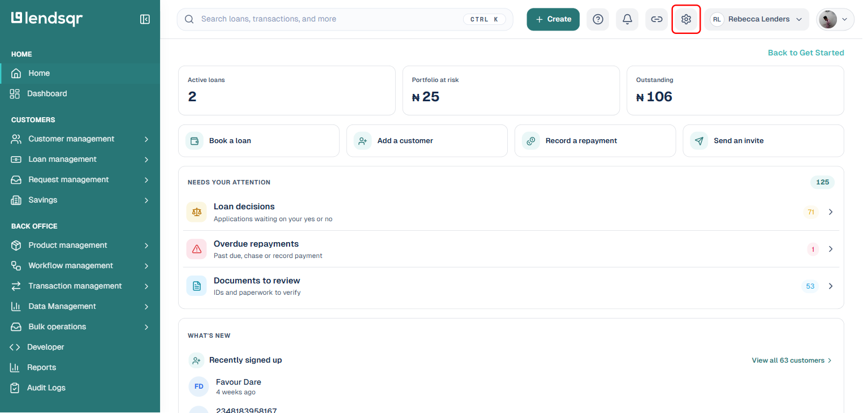
Task: Click Back to Get Started link
Action: click(x=806, y=53)
